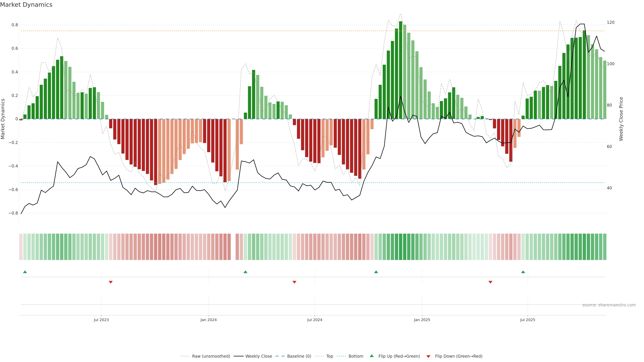Image resolution: width=644 pixels, height=362 pixels.
Task: Hide the Top threshold legend item
Action: (x=330, y=356)
